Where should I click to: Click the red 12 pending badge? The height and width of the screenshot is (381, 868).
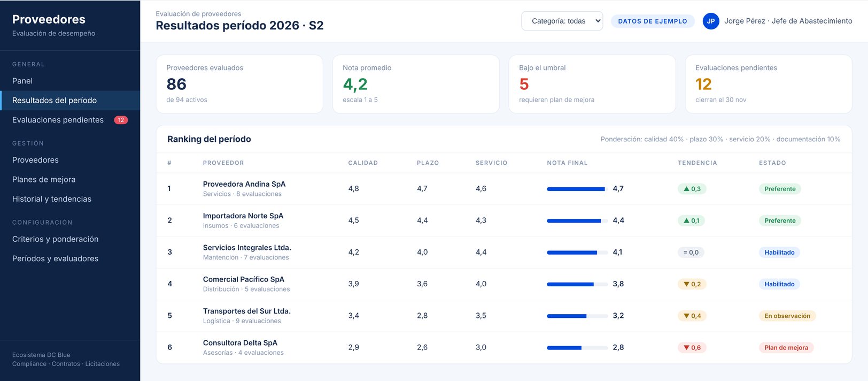(121, 120)
